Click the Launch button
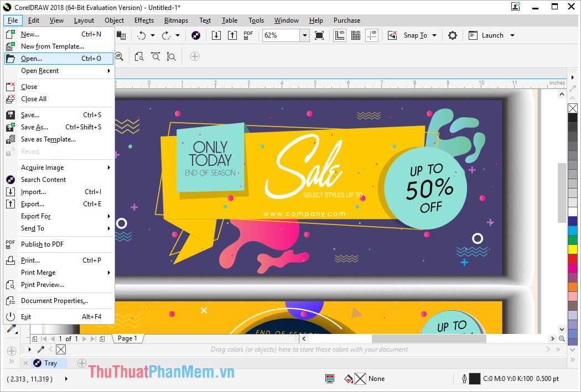Image resolution: width=581 pixels, height=392 pixels. tap(491, 35)
